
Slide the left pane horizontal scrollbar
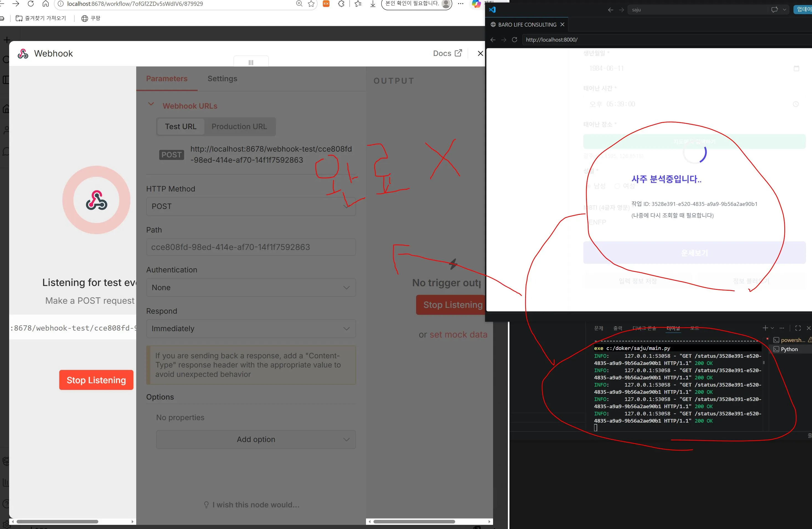(57, 522)
